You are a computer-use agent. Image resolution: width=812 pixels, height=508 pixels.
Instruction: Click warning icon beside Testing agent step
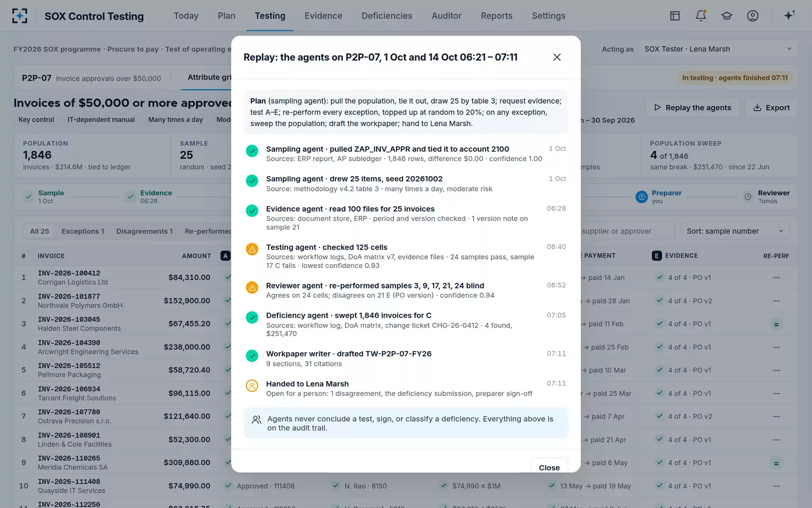(x=252, y=249)
